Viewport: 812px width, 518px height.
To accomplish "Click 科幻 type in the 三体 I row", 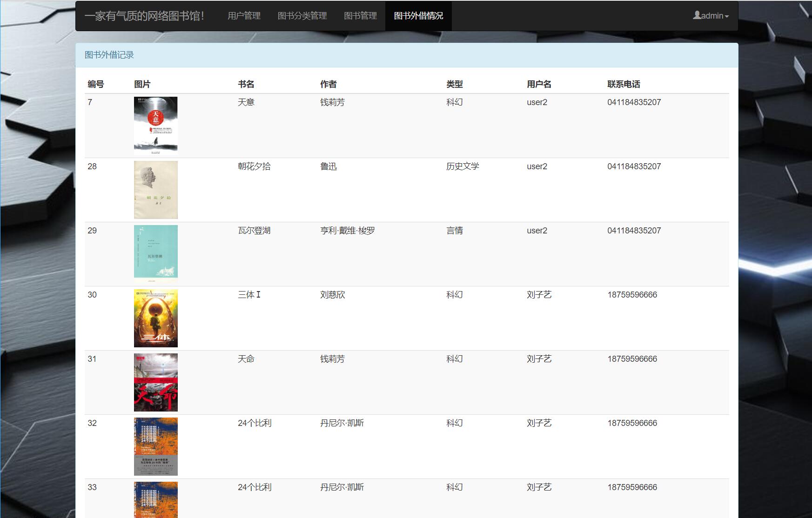I will click(455, 295).
